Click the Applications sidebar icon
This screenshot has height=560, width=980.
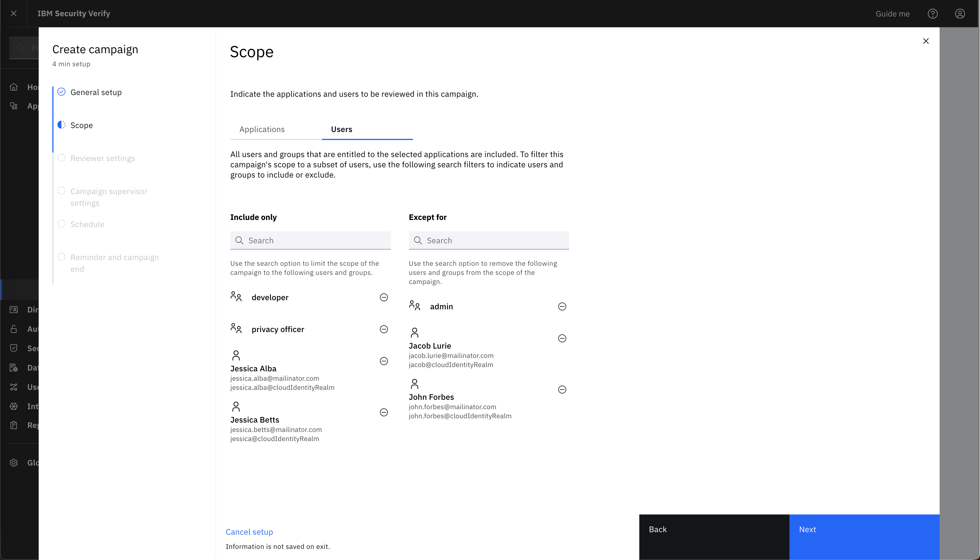click(x=14, y=106)
